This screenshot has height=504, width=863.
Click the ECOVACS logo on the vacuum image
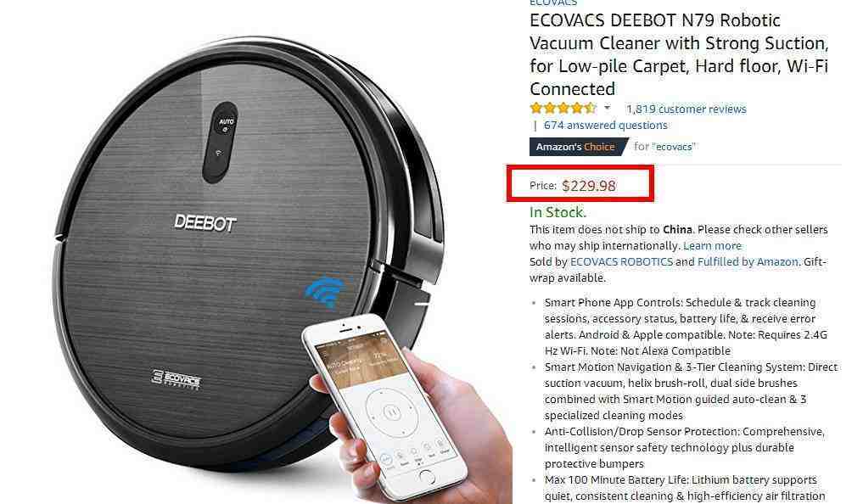pyautogui.click(x=177, y=379)
